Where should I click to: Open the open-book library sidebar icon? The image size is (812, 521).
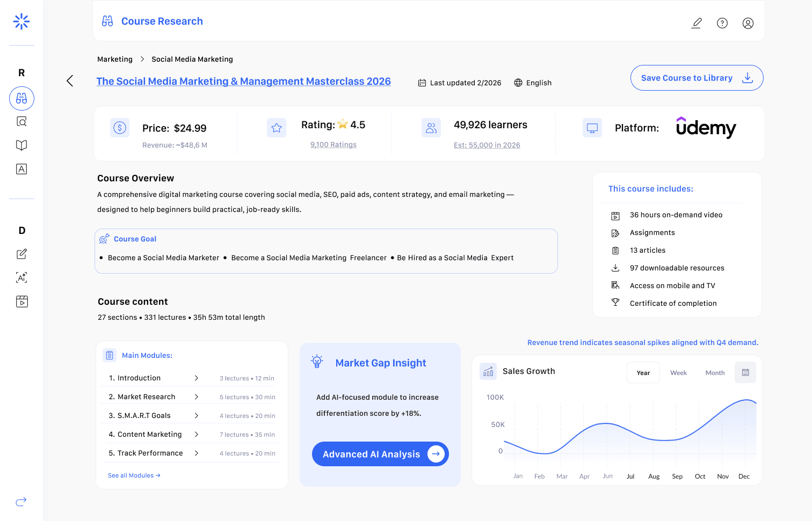(x=21, y=145)
